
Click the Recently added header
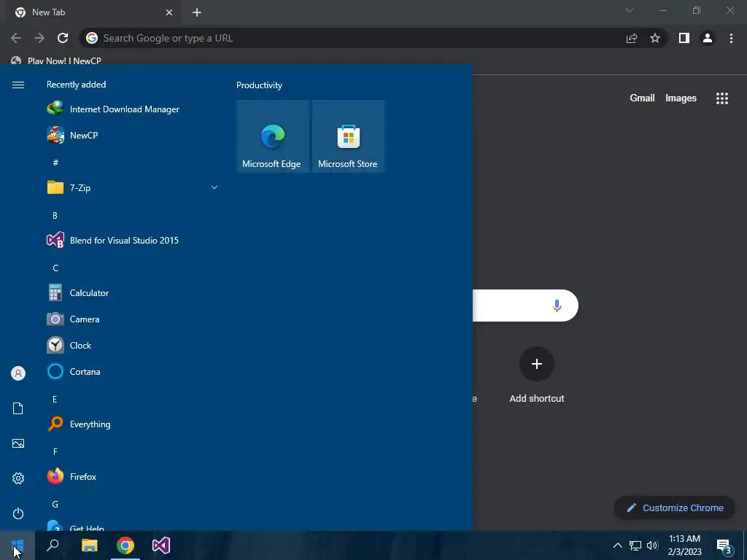(76, 85)
